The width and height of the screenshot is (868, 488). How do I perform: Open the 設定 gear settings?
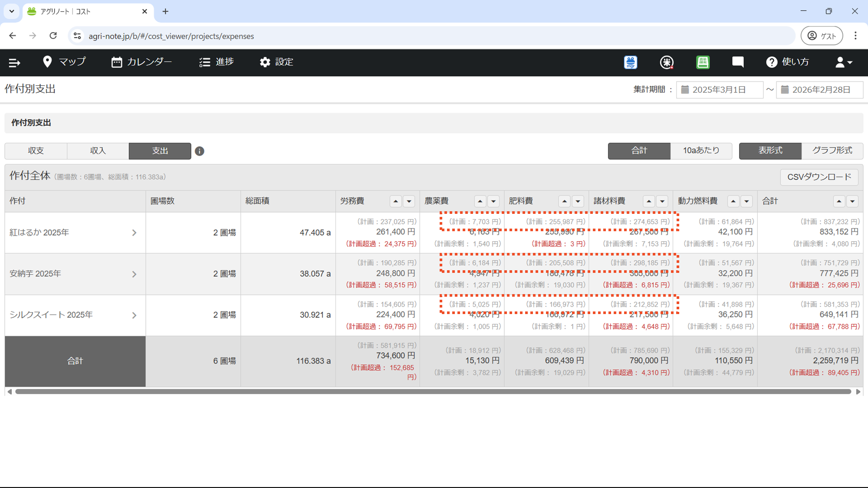point(276,62)
